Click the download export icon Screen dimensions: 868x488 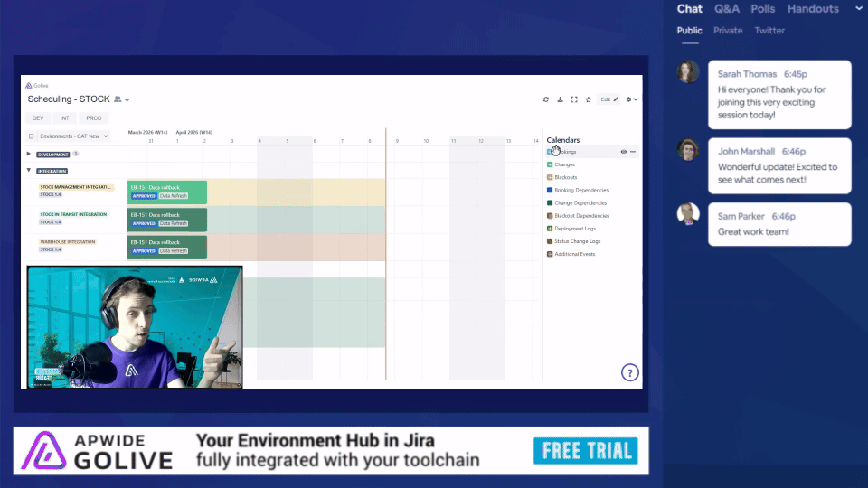pyautogui.click(x=560, y=99)
